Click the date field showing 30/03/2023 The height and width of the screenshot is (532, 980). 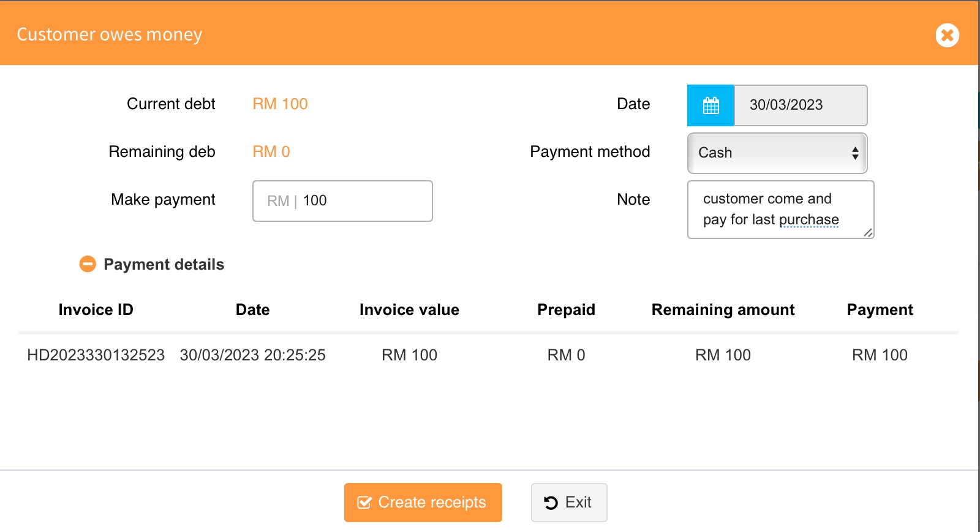(x=800, y=105)
